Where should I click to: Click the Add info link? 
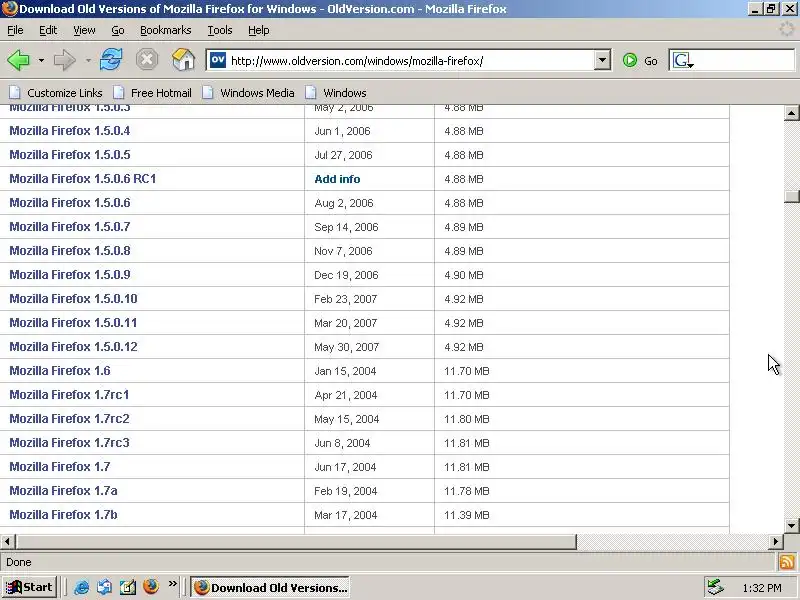(x=337, y=179)
